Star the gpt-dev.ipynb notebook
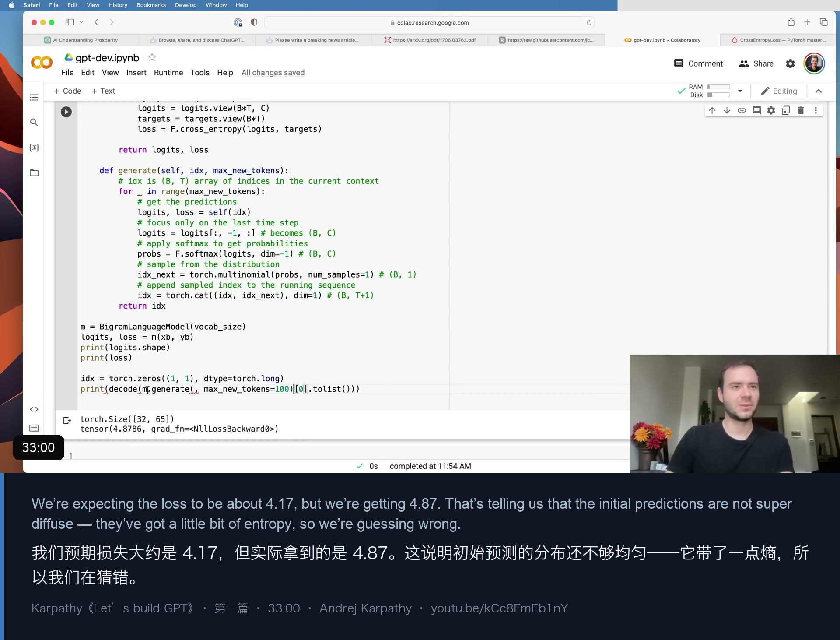The height and width of the screenshot is (640, 840). coord(152,57)
